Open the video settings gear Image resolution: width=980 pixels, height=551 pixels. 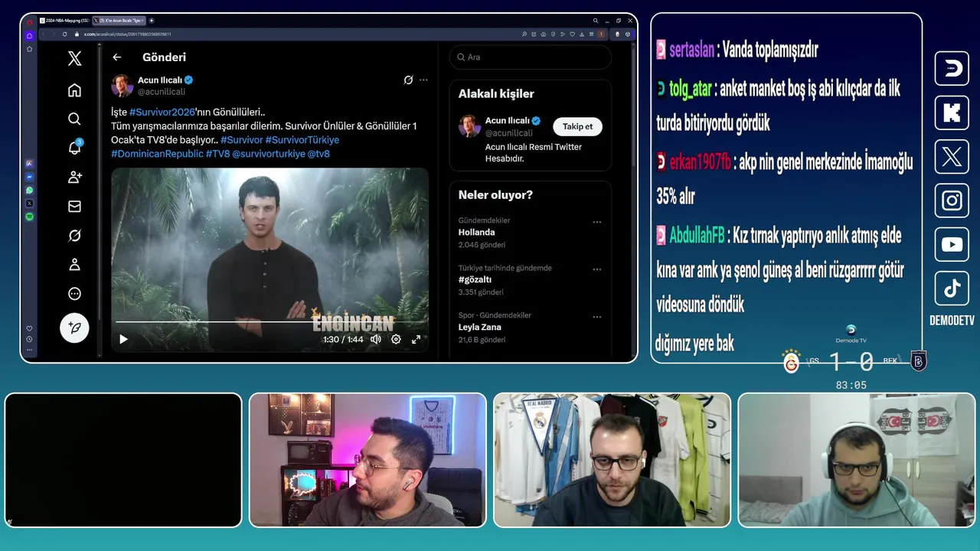(396, 339)
